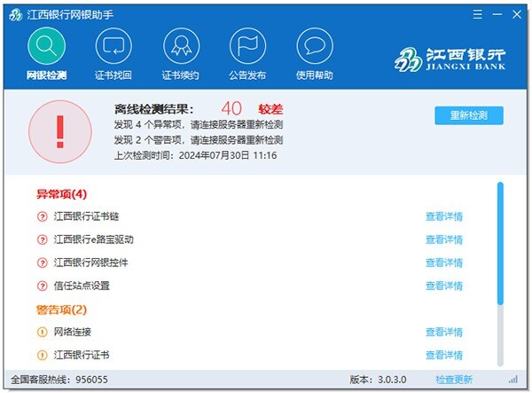Click question icon beside 江西银行网银控件

pyautogui.click(x=42, y=263)
